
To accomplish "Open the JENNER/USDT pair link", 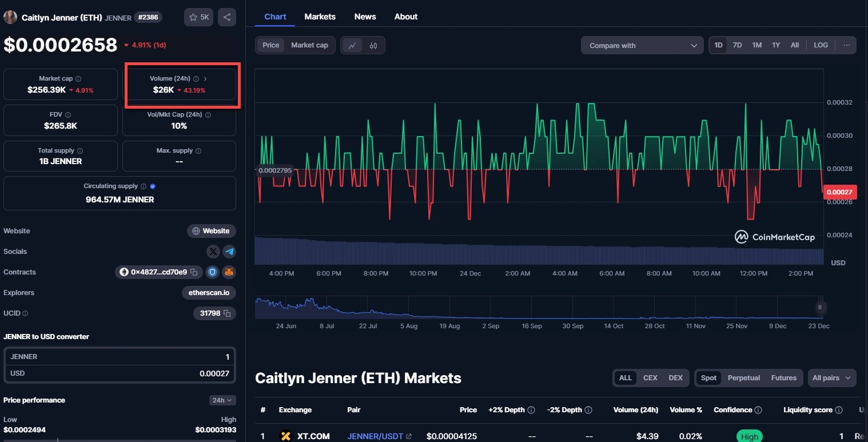I will (x=375, y=436).
